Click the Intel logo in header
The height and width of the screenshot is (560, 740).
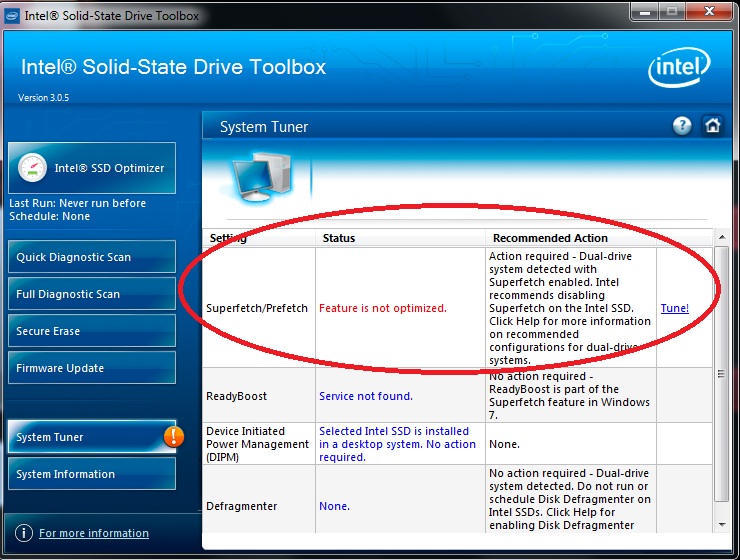pyautogui.click(x=679, y=67)
